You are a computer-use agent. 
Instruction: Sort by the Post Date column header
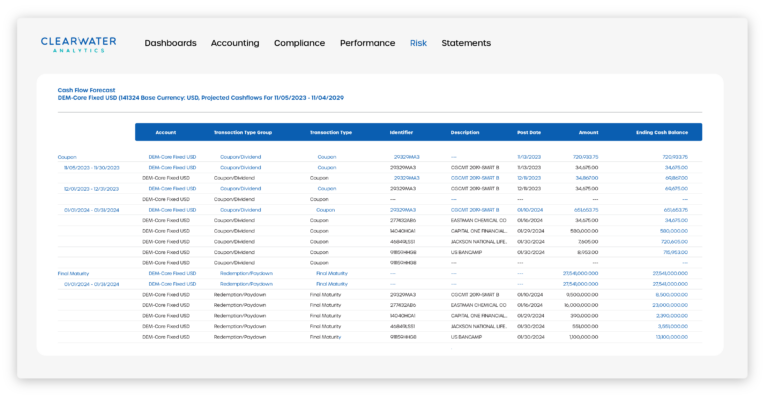click(529, 133)
